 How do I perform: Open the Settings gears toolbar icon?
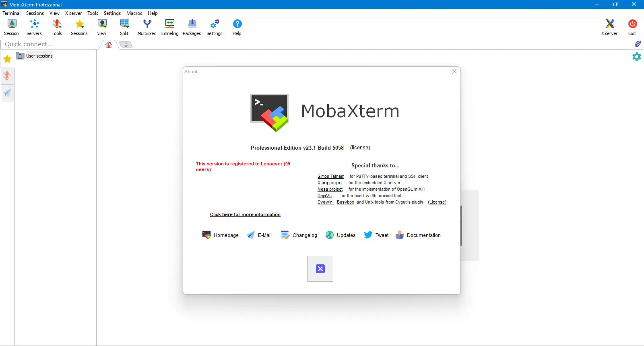pyautogui.click(x=215, y=27)
